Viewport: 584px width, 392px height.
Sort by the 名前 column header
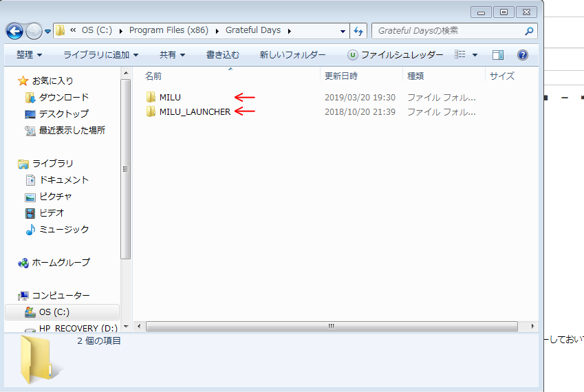153,76
